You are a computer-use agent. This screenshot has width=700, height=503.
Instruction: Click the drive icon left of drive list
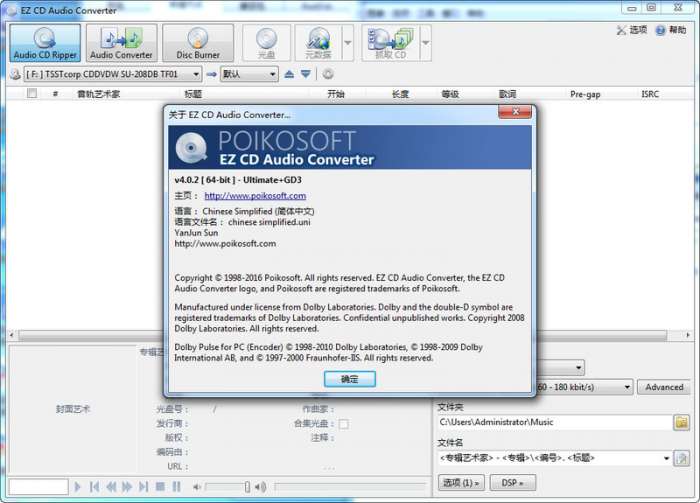(15, 74)
